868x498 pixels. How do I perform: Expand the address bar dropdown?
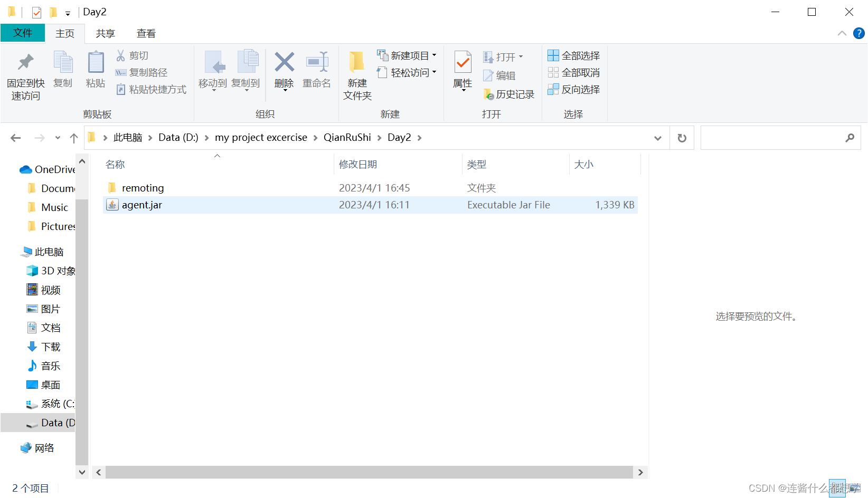(657, 138)
